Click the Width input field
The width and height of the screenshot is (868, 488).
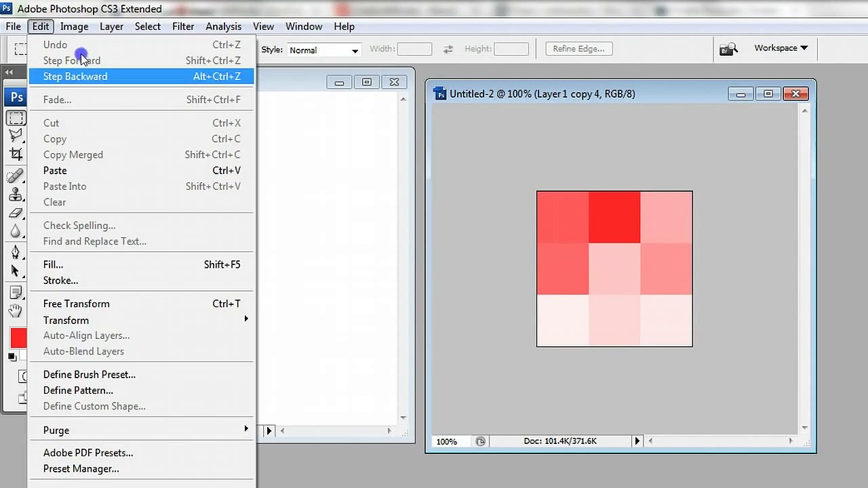(414, 49)
